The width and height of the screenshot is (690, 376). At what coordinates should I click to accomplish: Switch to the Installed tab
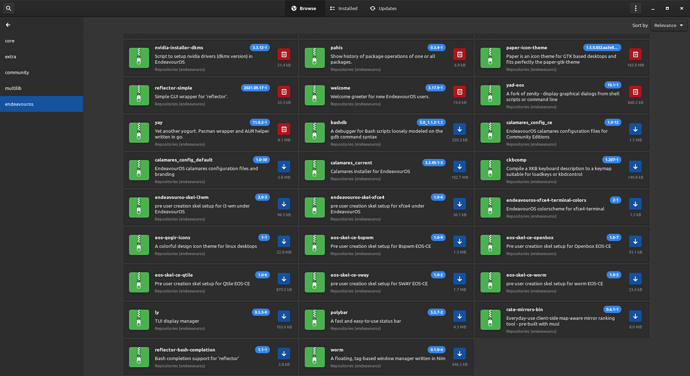pos(344,8)
